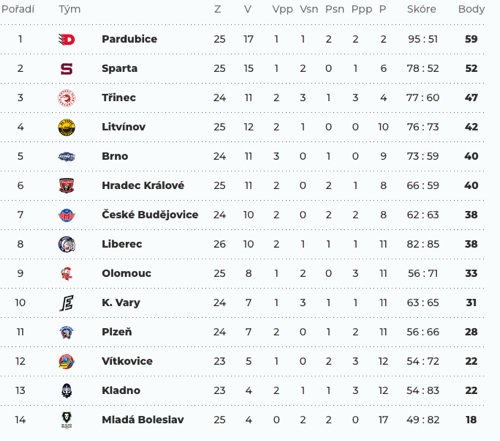Viewport: 500px width, 441px height.
Task: Click the Plzeň team logo
Action: tap(66, 332)
